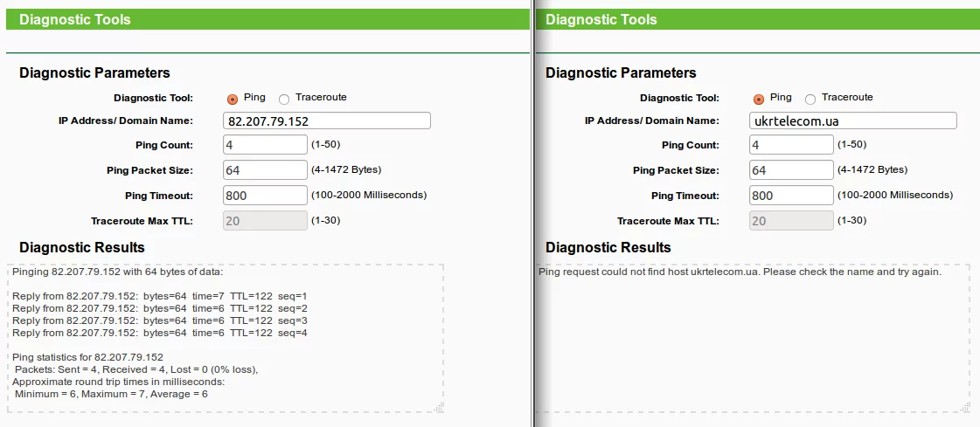Click the domain field containing ukrtelecom.ua
The image size is (980, 427).
tap(853, 121)
